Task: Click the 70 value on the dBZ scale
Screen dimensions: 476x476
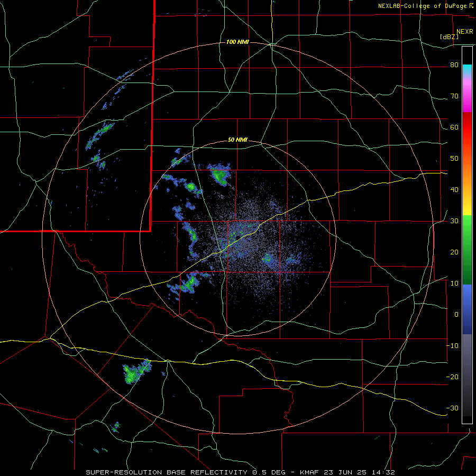Action: pos(454,96)
